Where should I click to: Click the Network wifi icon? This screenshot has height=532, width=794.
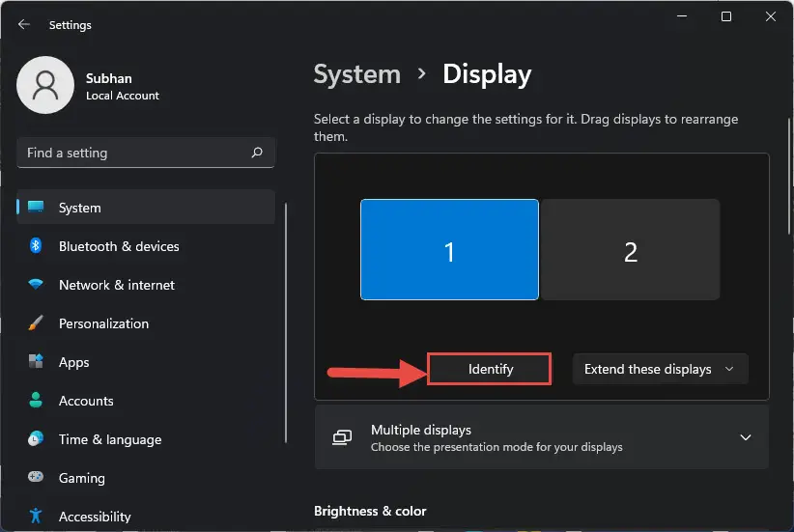[x=36, y=284]
